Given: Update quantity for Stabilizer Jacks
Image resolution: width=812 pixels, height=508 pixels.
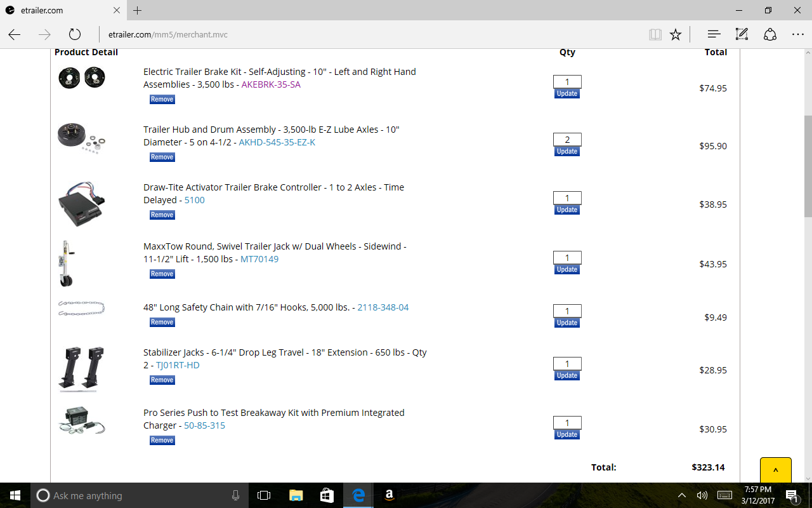Looking at the screenshot, I should [567, 375].
